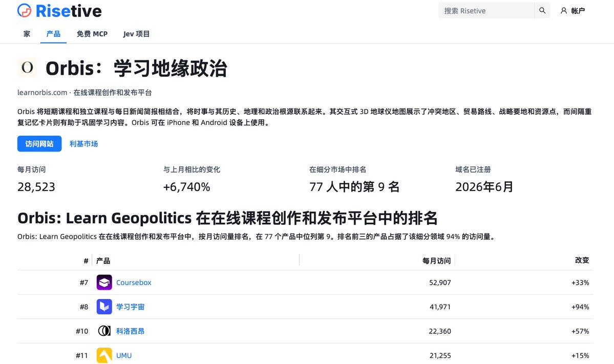The height and width of the screenshot is (364, 614).
Task: Click the 域名已注册 label
Action: point(473,169)
